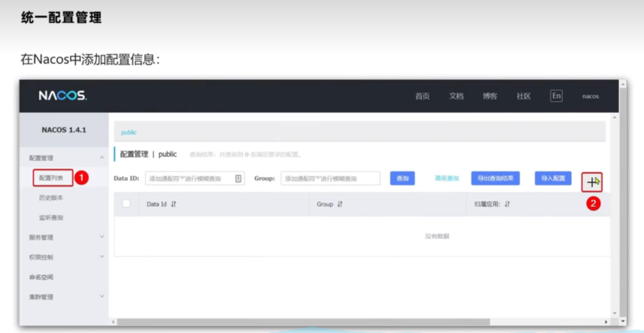Expand the 服务管理 menu chevron
Screen dimensions: 644x333
tap(102, 237)
